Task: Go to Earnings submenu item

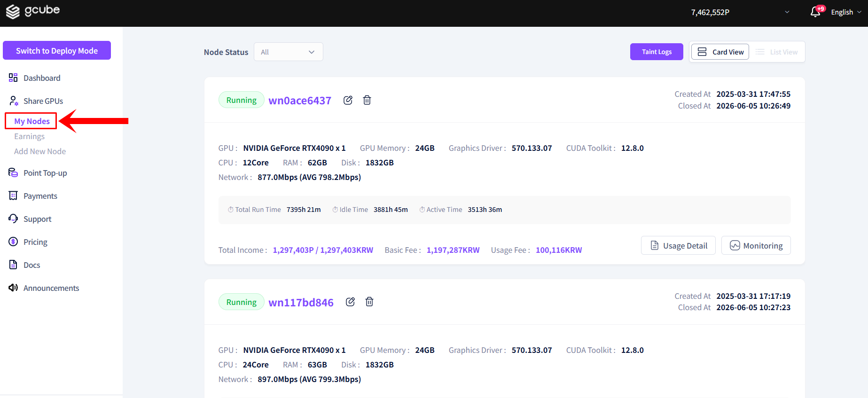Action: pos(29,136)
